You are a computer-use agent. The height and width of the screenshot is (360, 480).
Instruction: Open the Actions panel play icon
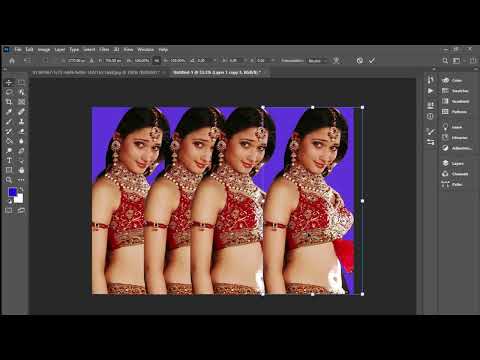(430, 91)
